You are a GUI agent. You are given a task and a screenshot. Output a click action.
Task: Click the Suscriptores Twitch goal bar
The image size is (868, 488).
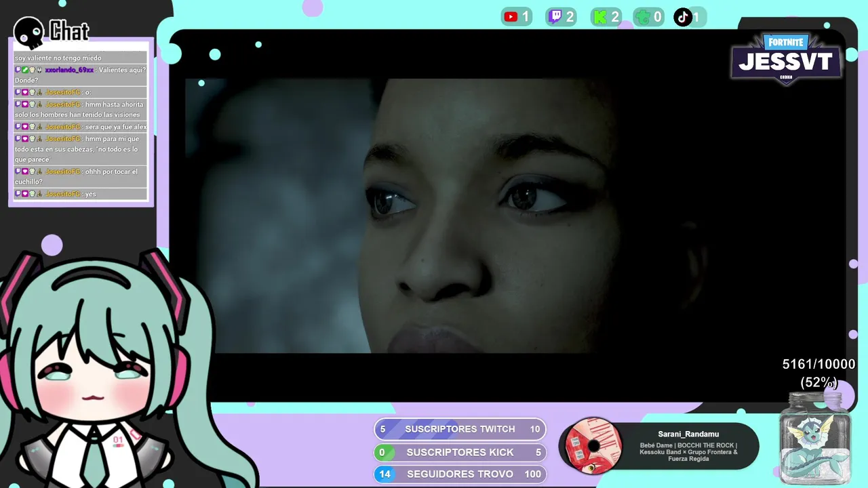[x=460, y=429]
